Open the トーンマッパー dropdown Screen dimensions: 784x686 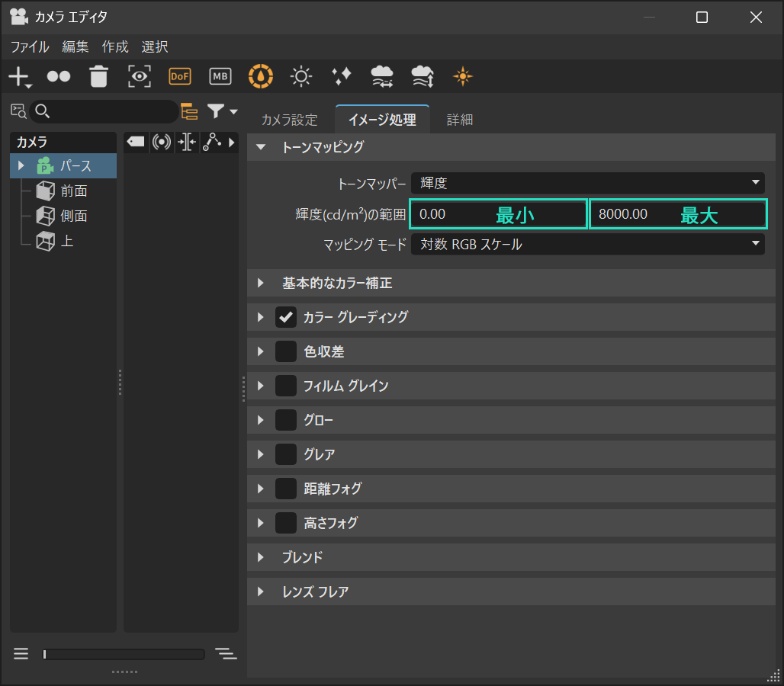click(x=587, y=183)
